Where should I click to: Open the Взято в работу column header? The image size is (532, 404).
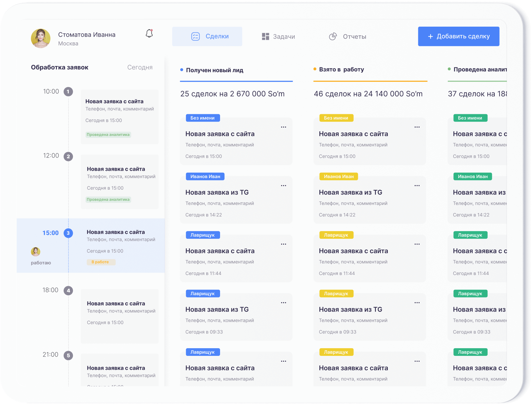tap(341, 70)
